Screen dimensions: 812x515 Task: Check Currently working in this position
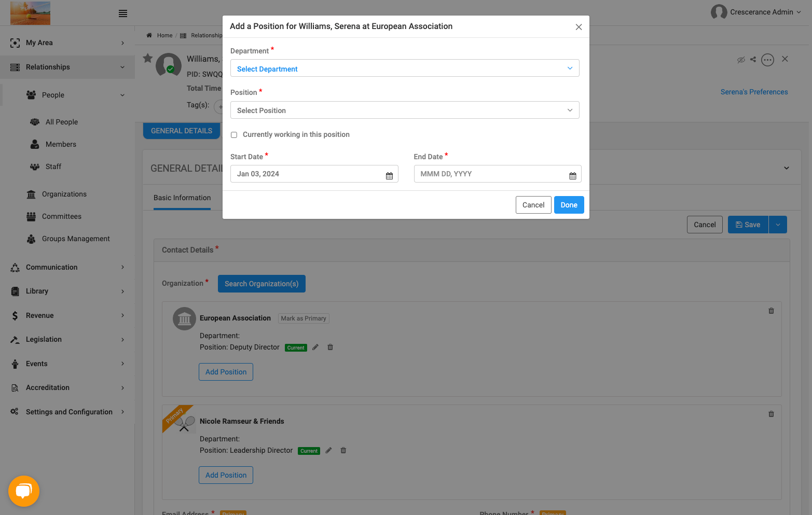pyautogui.click(x=234, y=135)
